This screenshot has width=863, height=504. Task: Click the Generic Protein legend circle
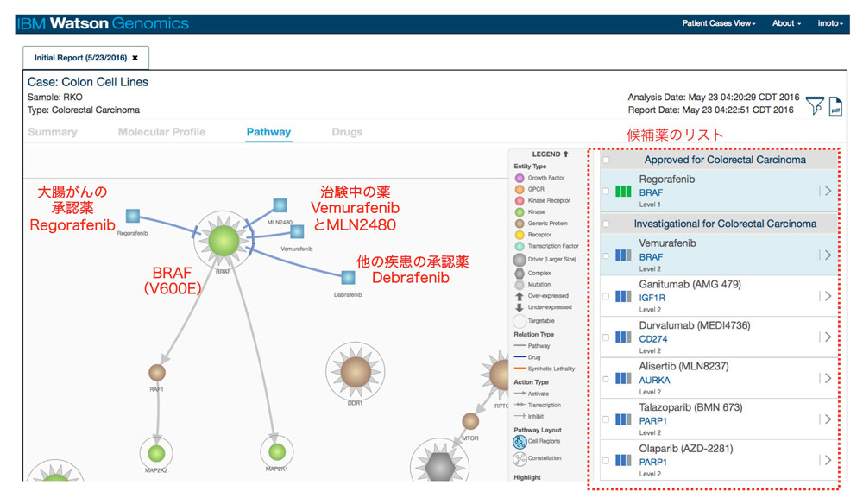(519, 224)
